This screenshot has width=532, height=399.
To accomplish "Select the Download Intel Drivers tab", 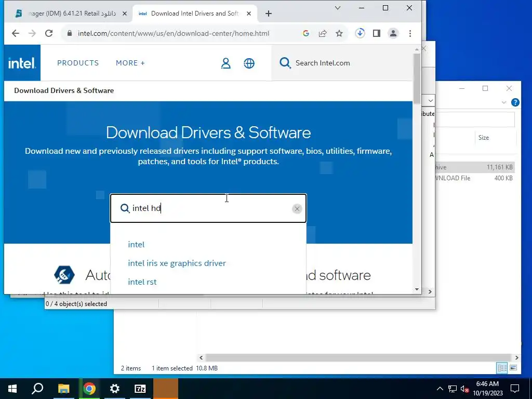I will tap(194, 14).
